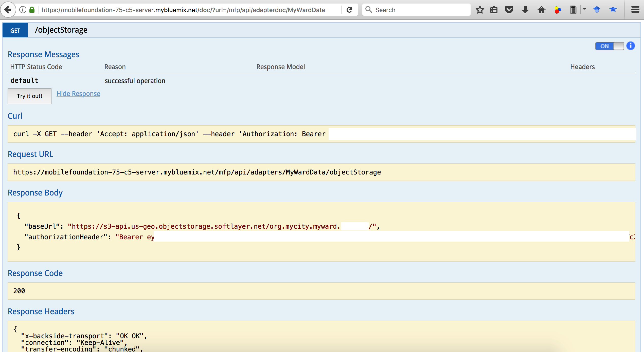Screen dimensions: 644x352
Task: Open the small dropdown arrow next to extensions
Action: [x=584, y=9]
